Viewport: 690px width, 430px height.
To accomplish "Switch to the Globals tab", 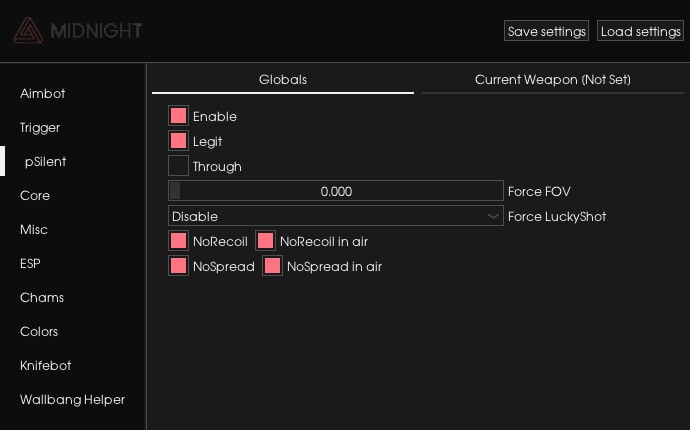I will 283,79.
